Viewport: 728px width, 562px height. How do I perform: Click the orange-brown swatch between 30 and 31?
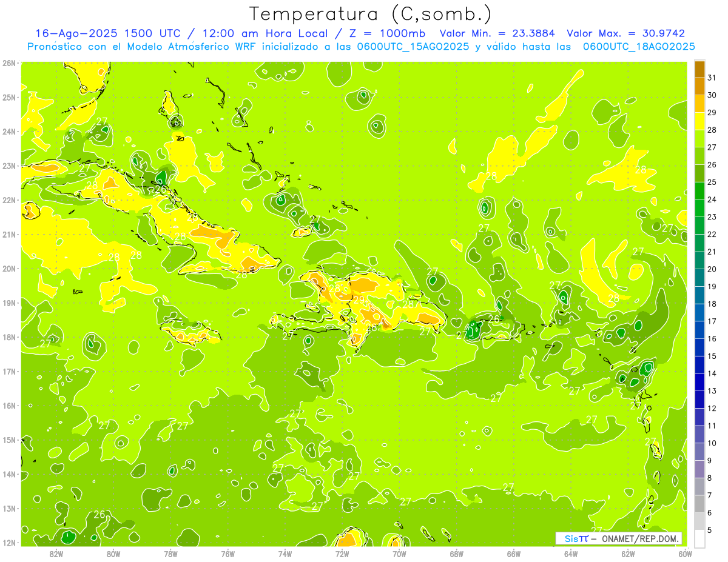699,87
